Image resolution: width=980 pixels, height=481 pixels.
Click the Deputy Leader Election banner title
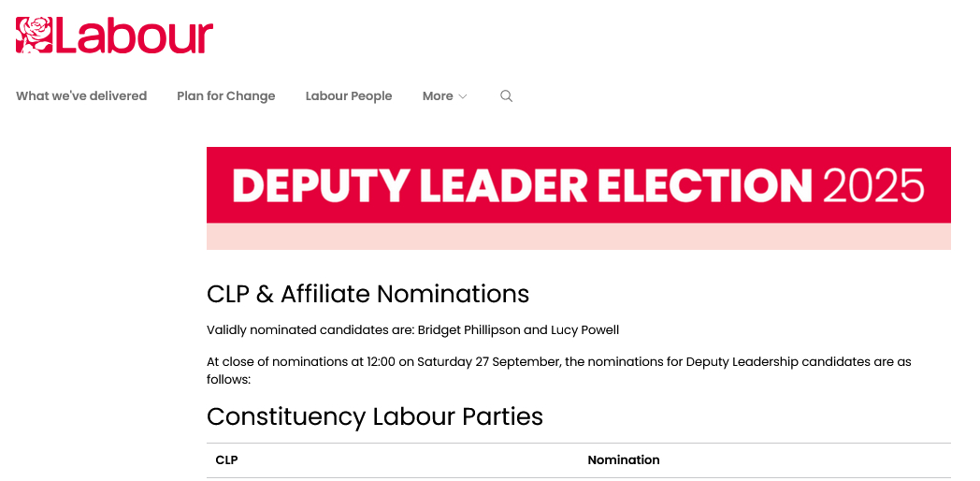(x=522, y=185)
